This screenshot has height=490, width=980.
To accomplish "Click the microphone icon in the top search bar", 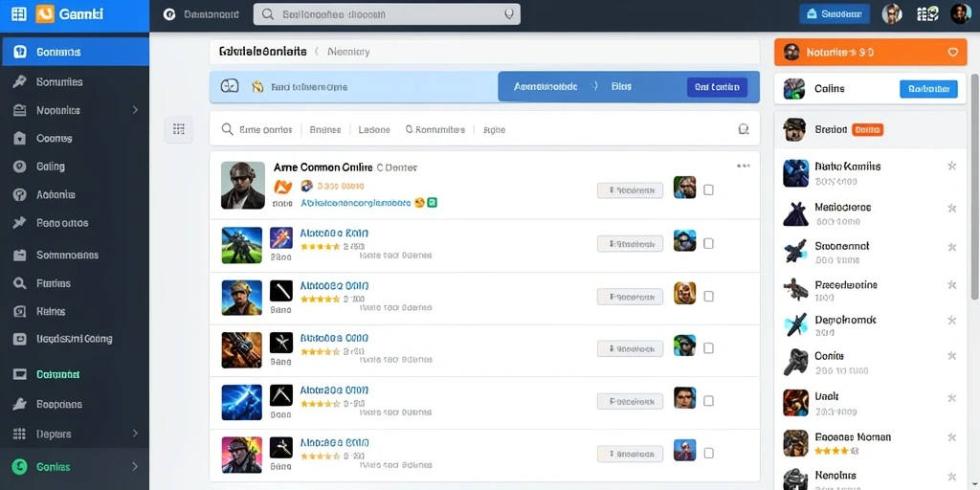I will point(508,13).
